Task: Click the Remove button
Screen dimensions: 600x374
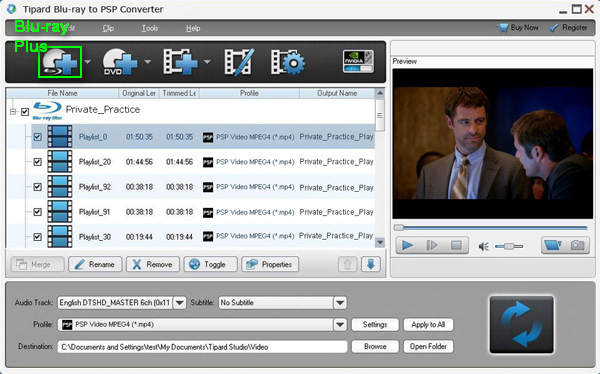Action: click(x=153, y=264)
